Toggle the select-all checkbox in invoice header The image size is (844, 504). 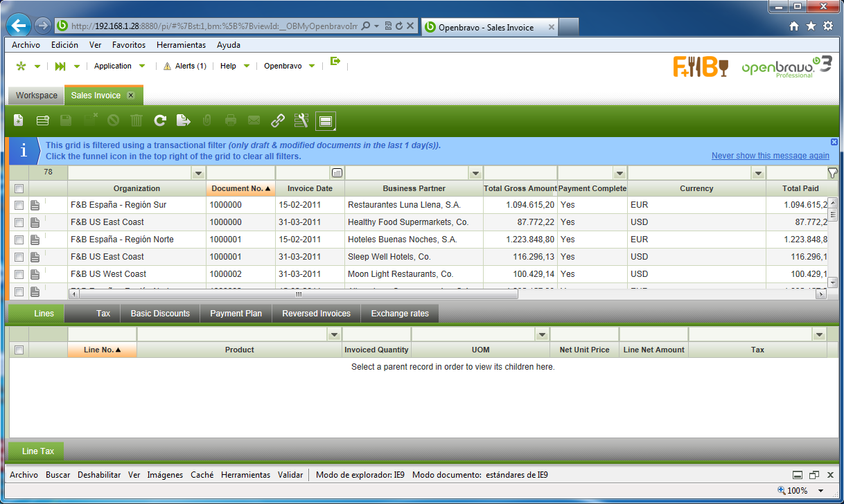tap(19, 188)
